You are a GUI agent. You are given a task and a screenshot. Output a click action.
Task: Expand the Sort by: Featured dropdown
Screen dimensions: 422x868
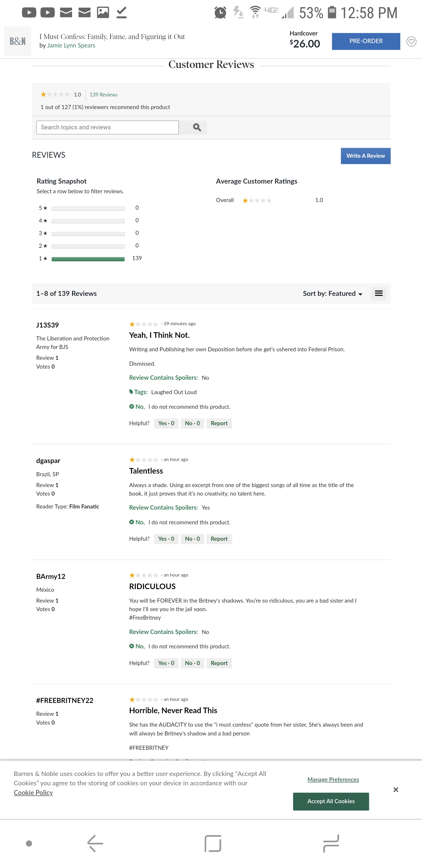332,294
